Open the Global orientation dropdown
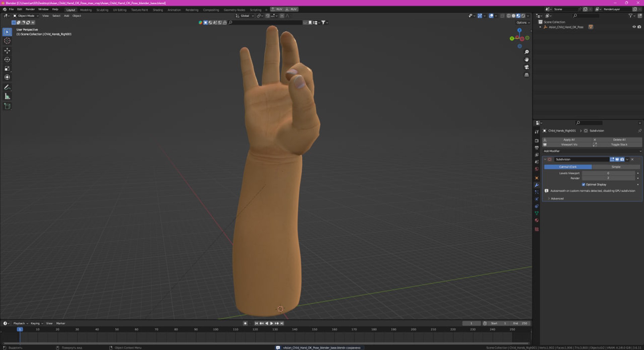The width and height of the screenshot is (644, 350). point(245,16)
